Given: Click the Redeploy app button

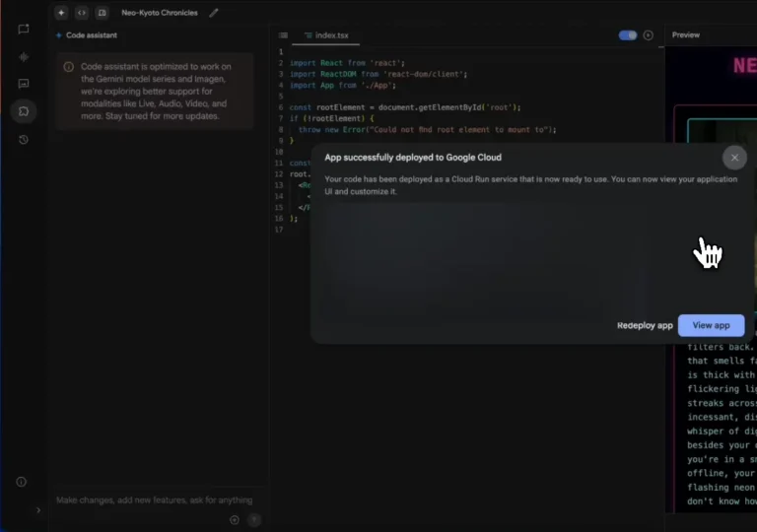Looking at the screenshot, I should click(x=645, y=325).
